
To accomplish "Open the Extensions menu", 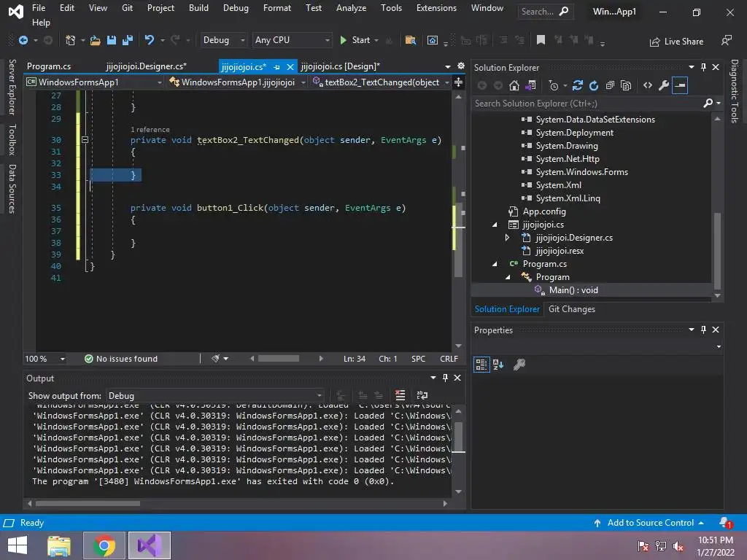I will tap(436, 8).
